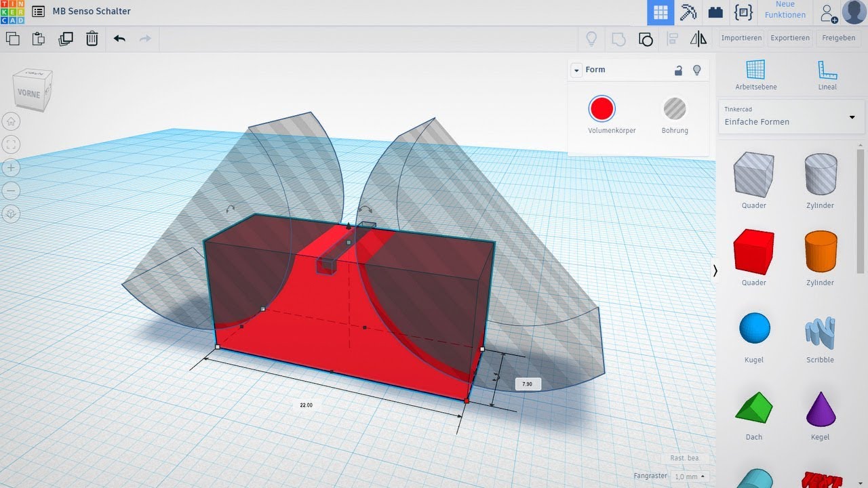
Task: Show all hidden objects bulb
Action: coord(591,39)
